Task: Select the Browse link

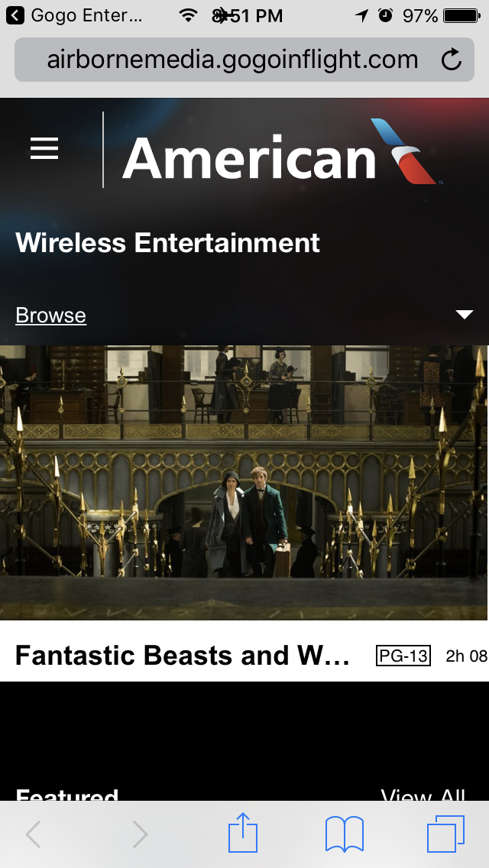Action: click(51, 315)
